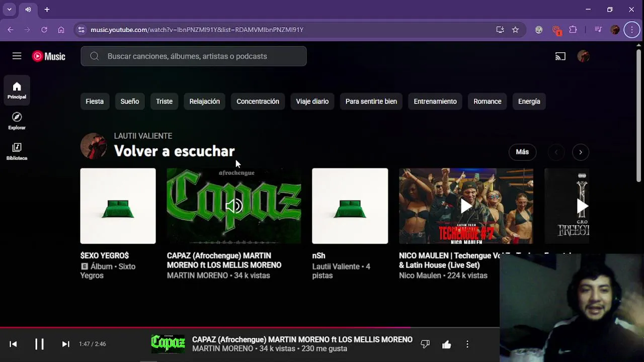Open the account avatar menu
Image resolution: width=644 pixels, height=362 pixels.
coord(583,56)
